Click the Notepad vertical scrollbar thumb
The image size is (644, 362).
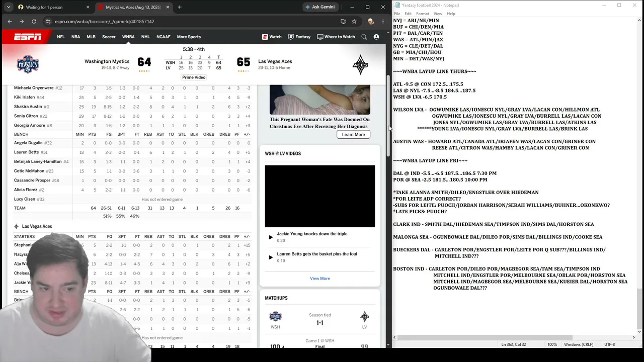pyautogui.click(x=639, y=308)
